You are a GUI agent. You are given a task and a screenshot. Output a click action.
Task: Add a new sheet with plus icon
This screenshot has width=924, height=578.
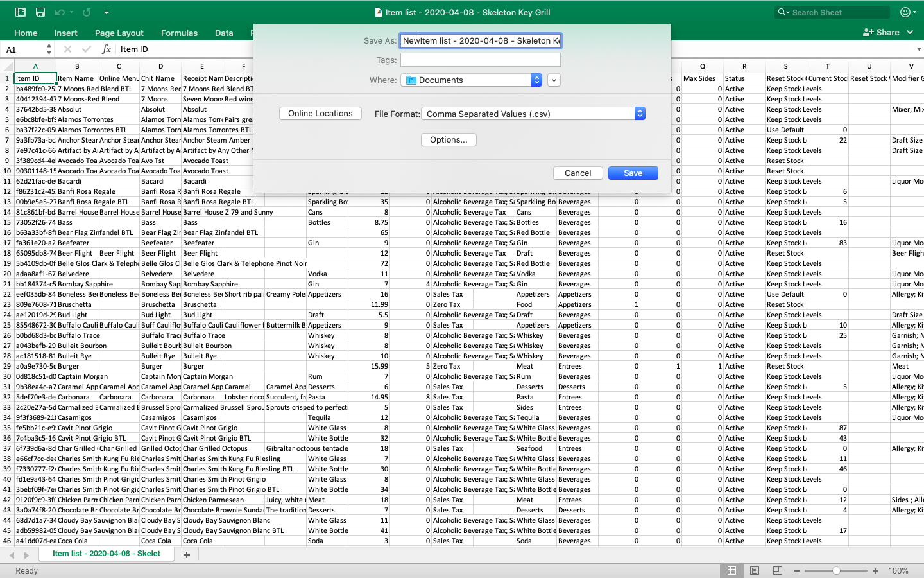pos(187,555)
